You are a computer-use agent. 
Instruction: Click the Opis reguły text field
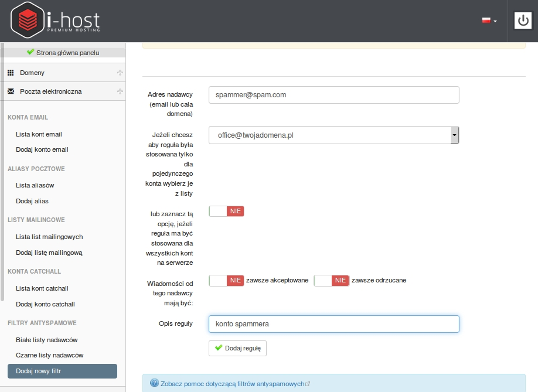coord(334,324)
